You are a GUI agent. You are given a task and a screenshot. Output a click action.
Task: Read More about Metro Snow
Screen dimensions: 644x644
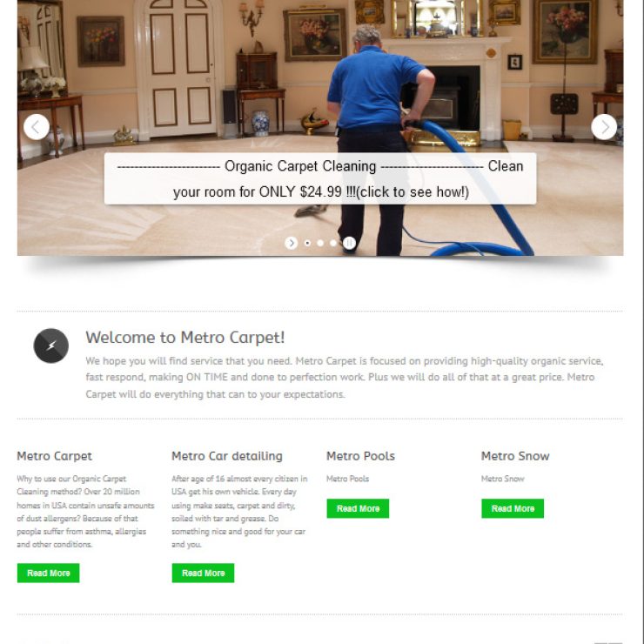513,508
